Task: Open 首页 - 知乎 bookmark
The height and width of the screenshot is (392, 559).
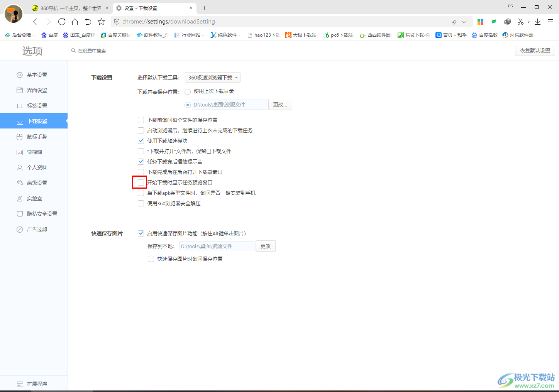Action: [451, 35]
